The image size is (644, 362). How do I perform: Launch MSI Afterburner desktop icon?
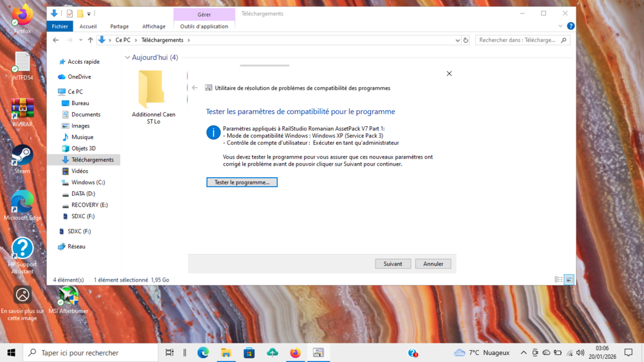click(x=68, y=300)
